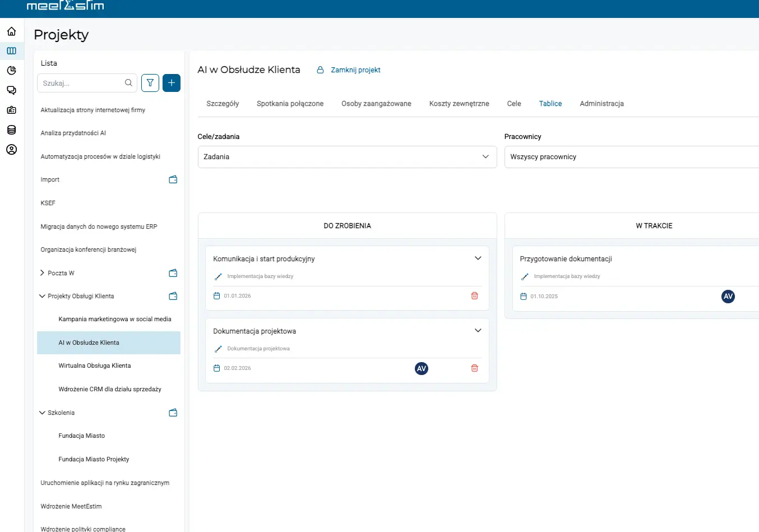Expand the Poczta W tree item
The width and height of the screenshot is (759, 532).
pos(41,273)
